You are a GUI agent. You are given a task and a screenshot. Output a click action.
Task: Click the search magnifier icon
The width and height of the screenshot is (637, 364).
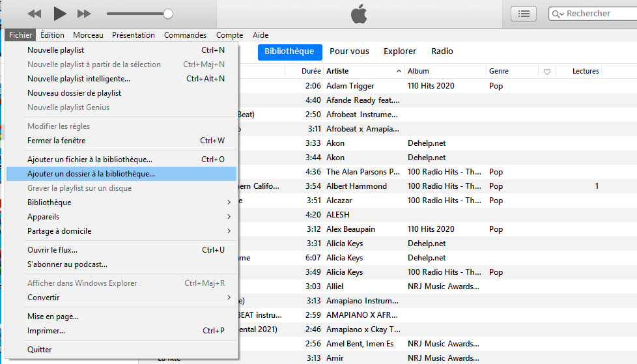click(558, 14)
